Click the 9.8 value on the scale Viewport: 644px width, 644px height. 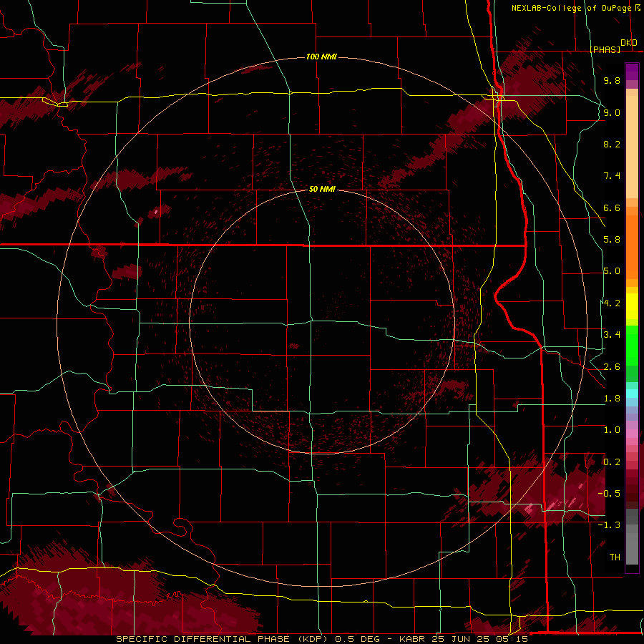612,80
